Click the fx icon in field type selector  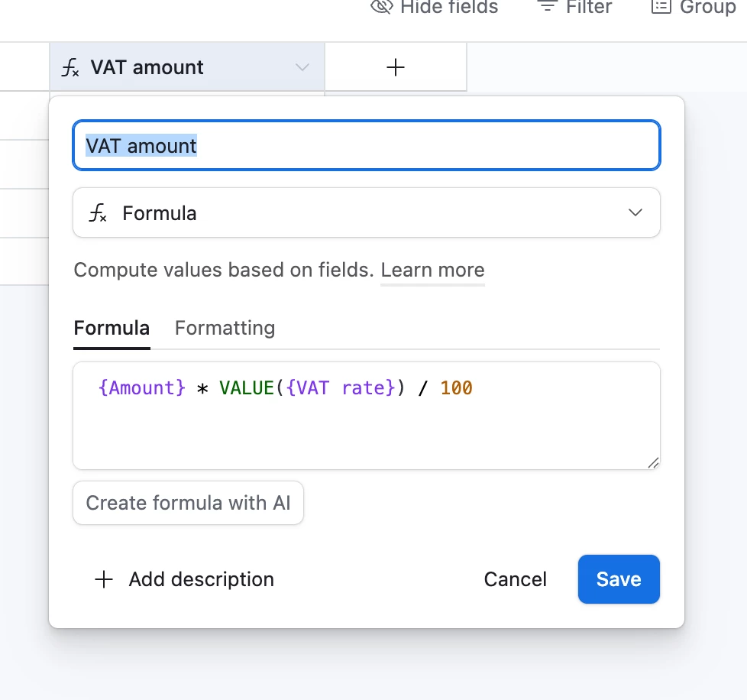tap(98, 213)
